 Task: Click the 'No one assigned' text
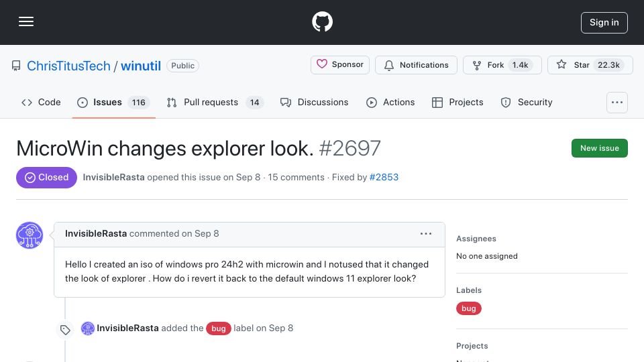[487, 256]
